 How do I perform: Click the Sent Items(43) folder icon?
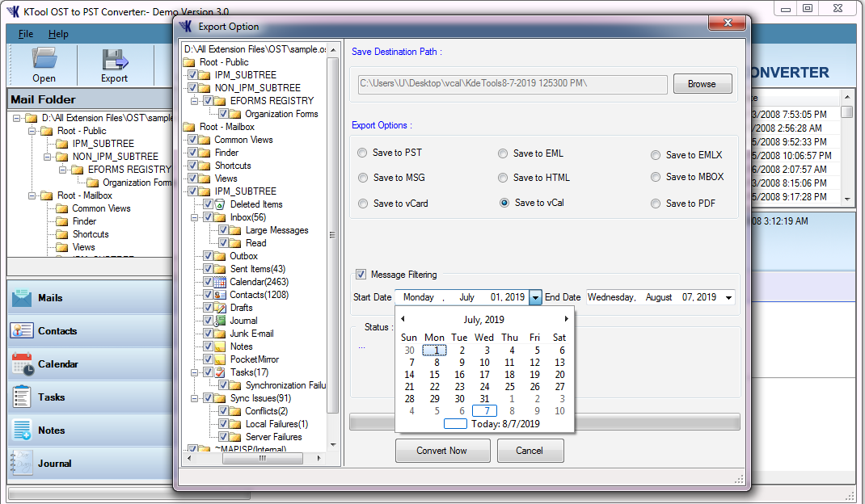[x=220, y=269]
